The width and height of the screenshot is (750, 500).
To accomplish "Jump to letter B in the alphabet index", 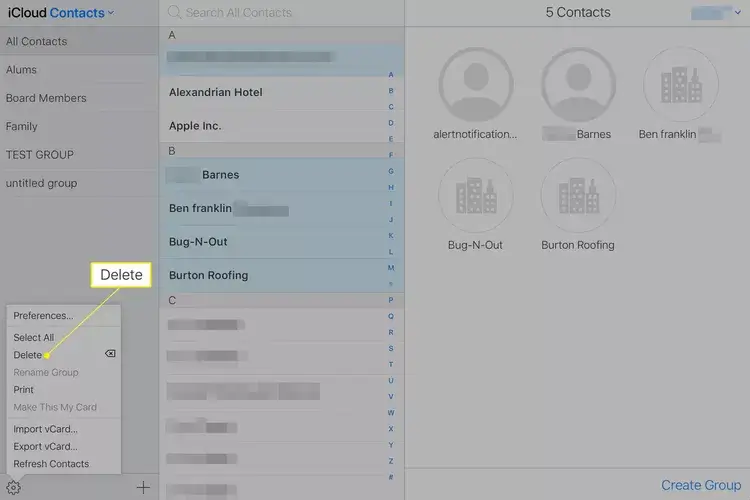I will (391, 91).
